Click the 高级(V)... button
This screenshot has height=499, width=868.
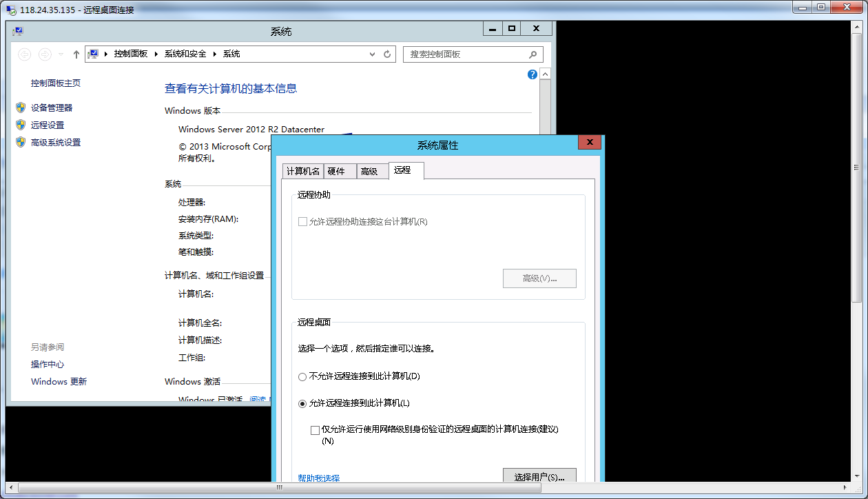tap(539, 278)
